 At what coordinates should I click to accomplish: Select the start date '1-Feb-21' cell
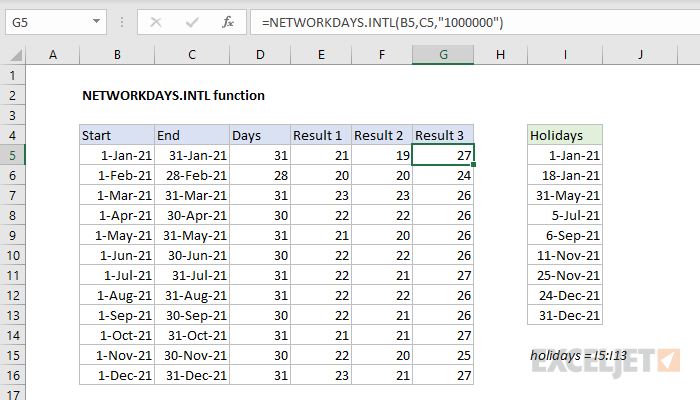point(117,175)
